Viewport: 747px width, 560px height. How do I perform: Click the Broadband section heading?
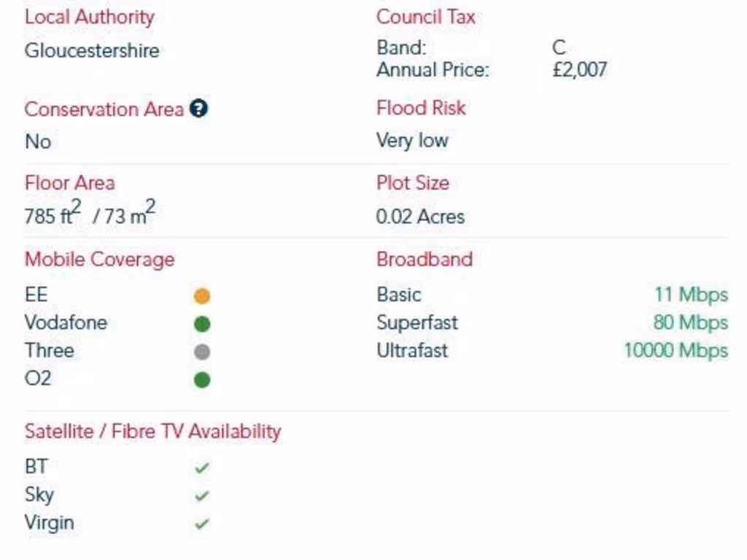424,260
